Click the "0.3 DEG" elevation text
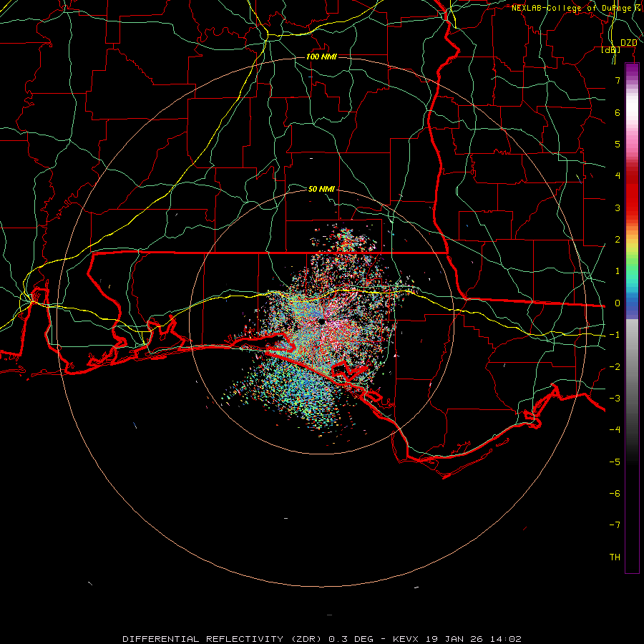This screenshot has width=644, height=644. tap(351, 639)
